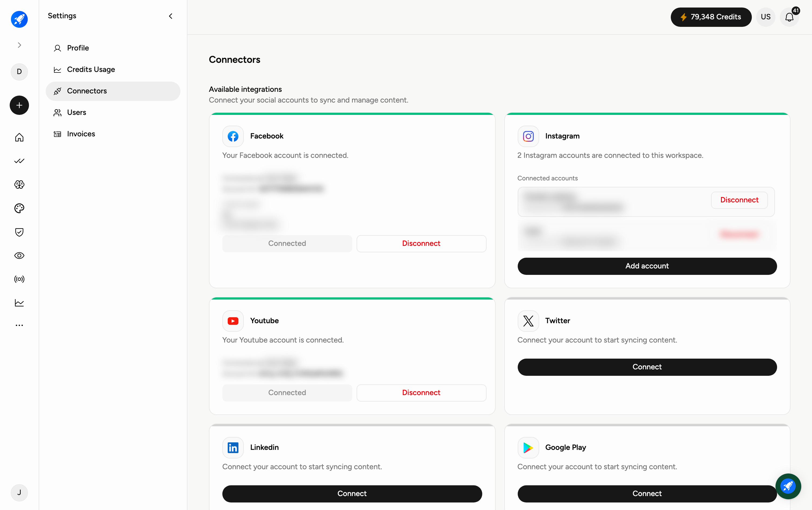The height and width of the screenshot is (510, 812).
Task: Collapse the Settings panel with back chevron
Action: 171,16
